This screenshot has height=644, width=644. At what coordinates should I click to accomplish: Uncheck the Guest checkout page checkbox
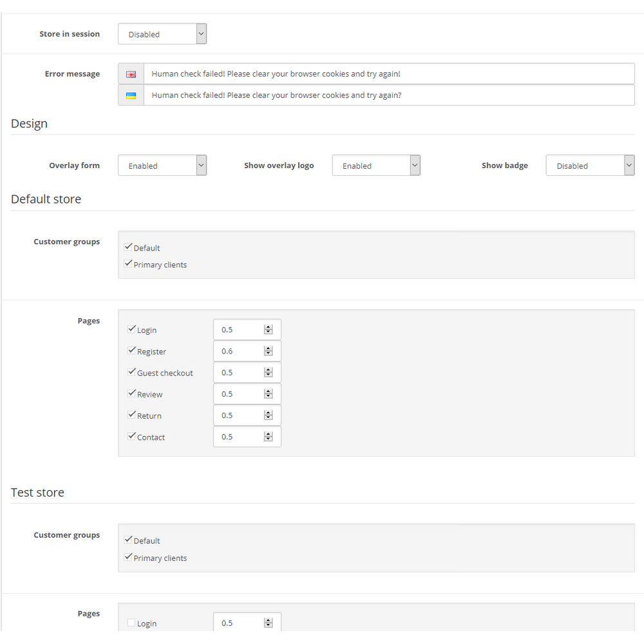point(131,372)
